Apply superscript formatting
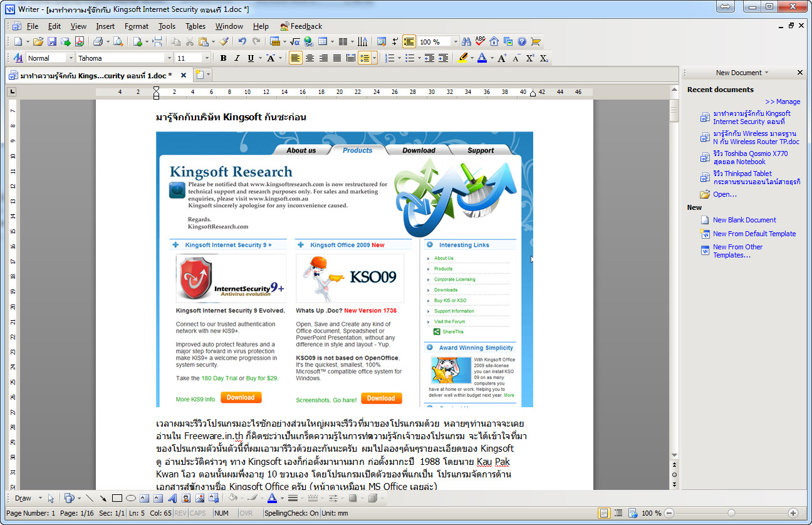The width and height of the screenshot is (812, 525). tap(530, 58)
